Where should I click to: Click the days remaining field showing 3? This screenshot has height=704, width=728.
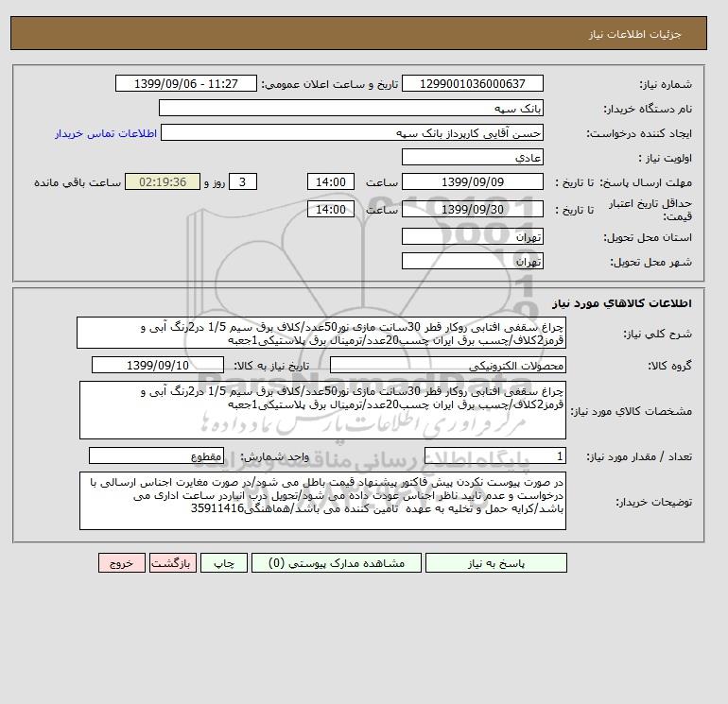coord(242,182)
